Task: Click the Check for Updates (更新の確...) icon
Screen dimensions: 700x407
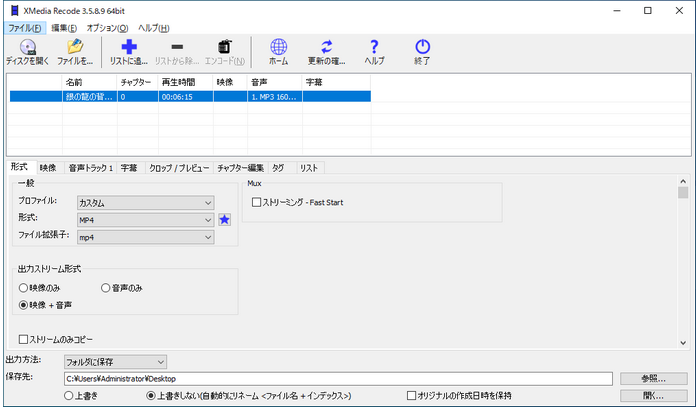Action: click(327, 47)
